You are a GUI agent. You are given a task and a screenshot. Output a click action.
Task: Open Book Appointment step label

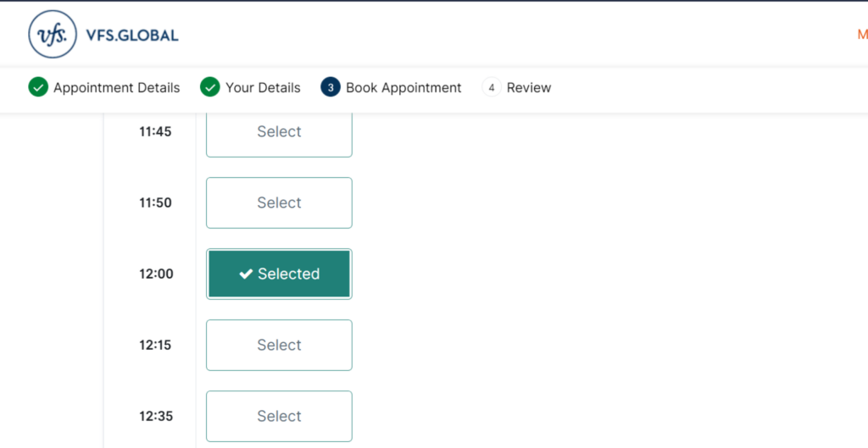(x=403, y=88)
